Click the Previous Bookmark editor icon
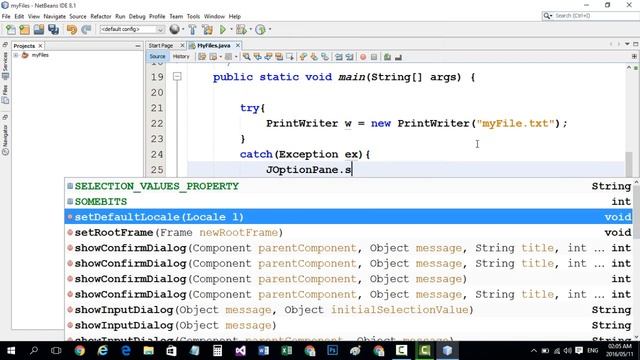Viewport: 640px width, 360px height. tap(303, 57)
